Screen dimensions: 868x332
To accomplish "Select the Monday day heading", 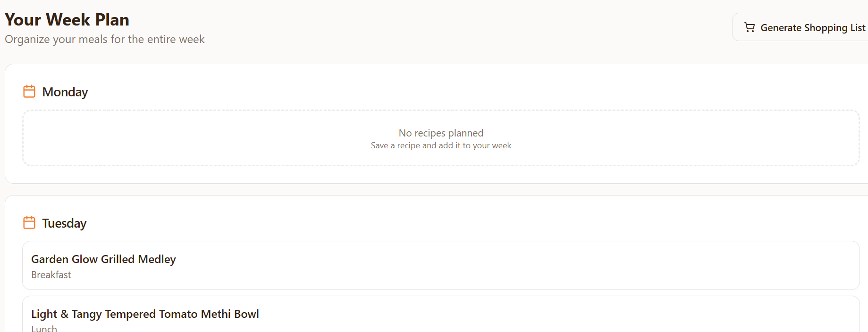I will 65,92.
